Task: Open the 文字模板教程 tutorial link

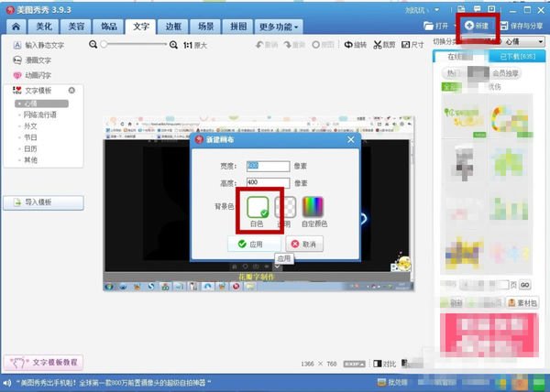Action: (x=43, y=362)
